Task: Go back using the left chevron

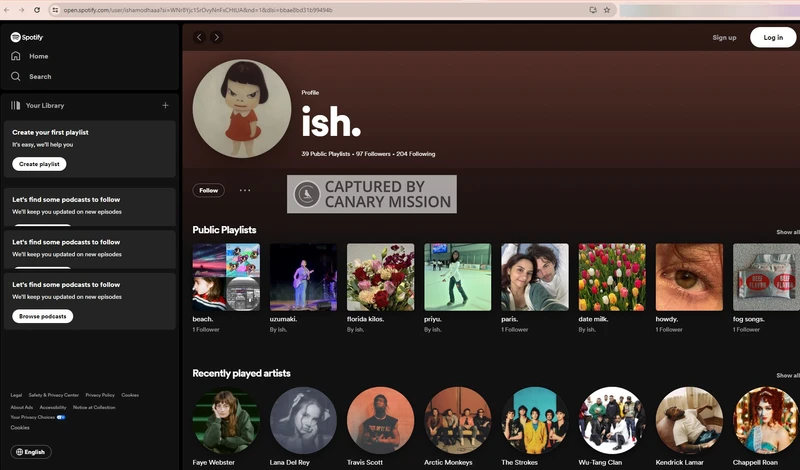Action: [199, 37]
